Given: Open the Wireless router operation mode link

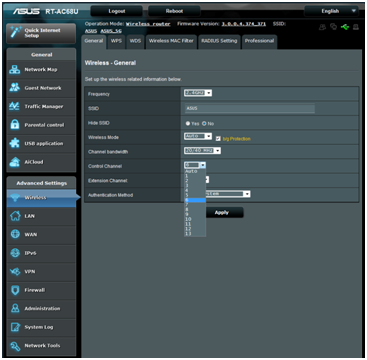Looking at the screenshot, I should (x=148, y=24).
